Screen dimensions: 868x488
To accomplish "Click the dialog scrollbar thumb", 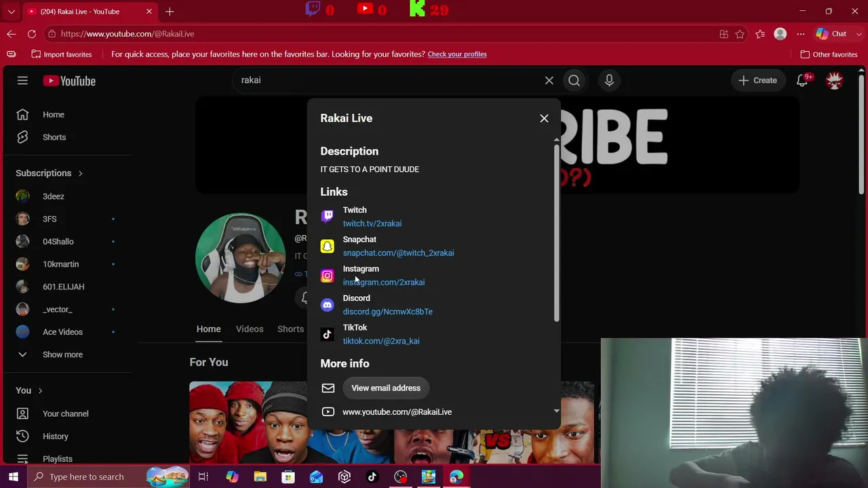I will (557, 232).
